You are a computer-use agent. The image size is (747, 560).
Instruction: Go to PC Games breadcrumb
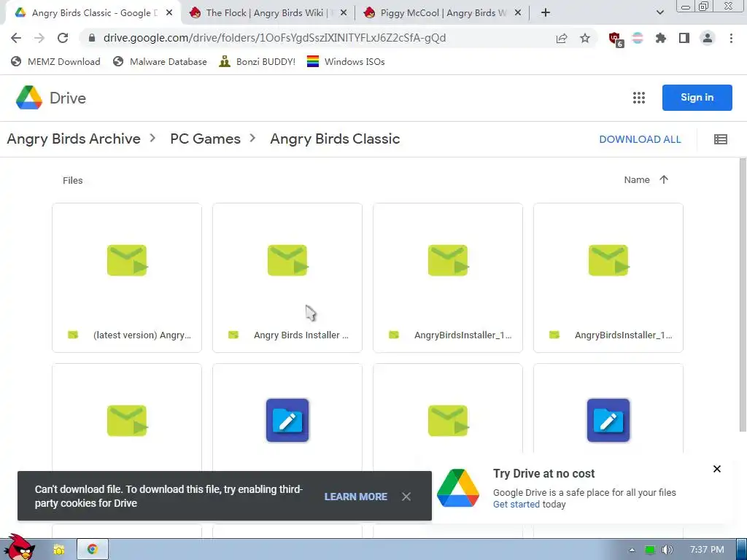[x=205, y=139]
